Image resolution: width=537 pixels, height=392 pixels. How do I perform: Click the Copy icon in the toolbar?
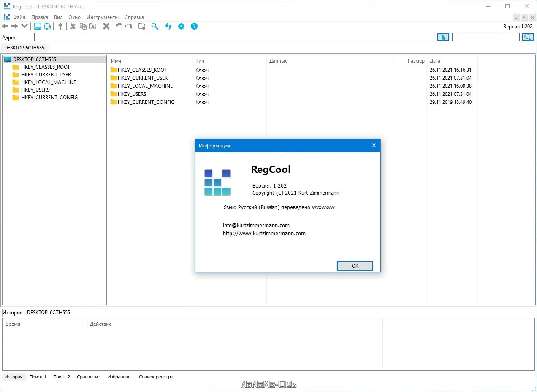[x=83, y=26]
